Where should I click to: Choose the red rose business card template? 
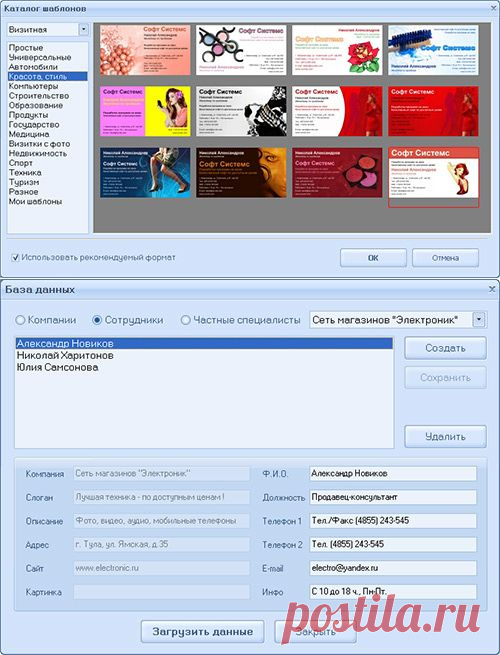point(337,50)
